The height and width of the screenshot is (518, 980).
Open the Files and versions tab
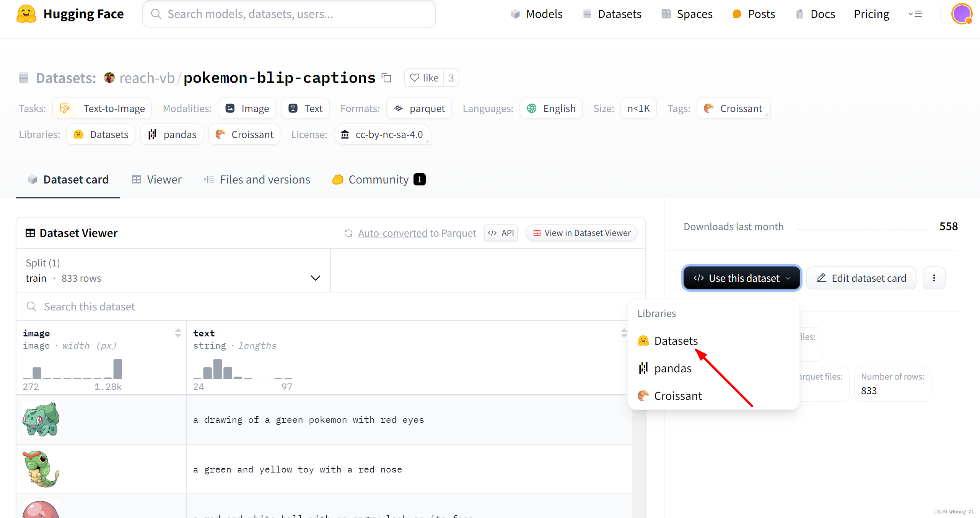tap(257, 179)
